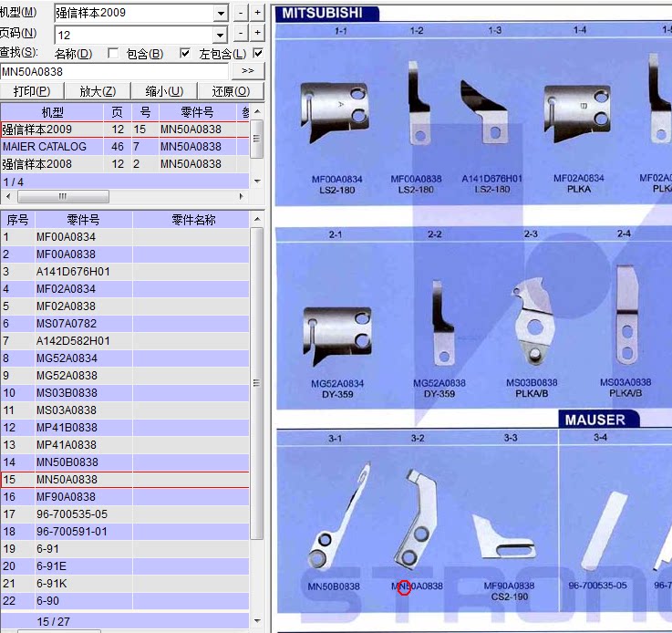Click MN50A0838 part image in catalog
The image size is (672, 633).
(x=417, y=519)
